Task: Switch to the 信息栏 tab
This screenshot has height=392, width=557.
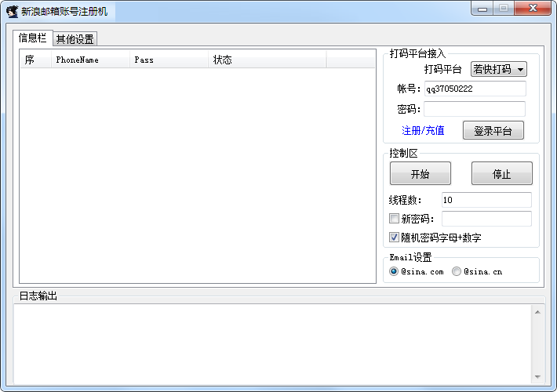Action: pos(32,38)
